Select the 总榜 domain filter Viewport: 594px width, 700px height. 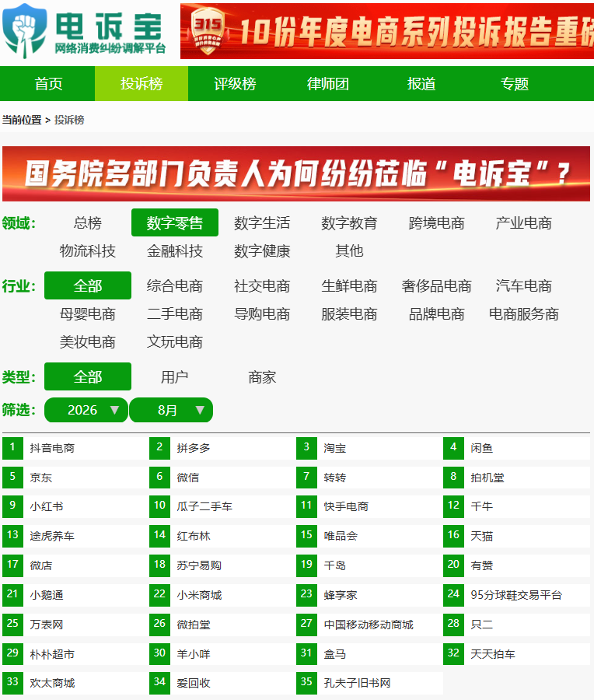[88, 222]
